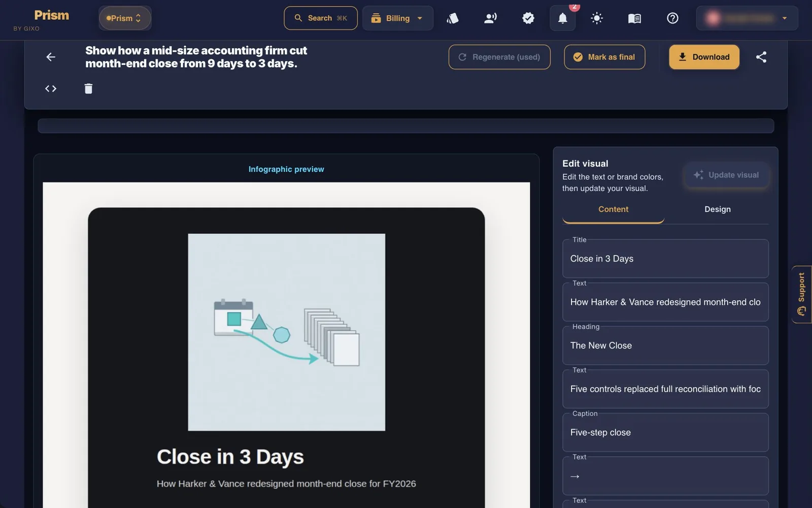The image size is (812, 508).
Task: Edit the Title field 'Close in 3 Days'
Action: [x=665, y=259]
